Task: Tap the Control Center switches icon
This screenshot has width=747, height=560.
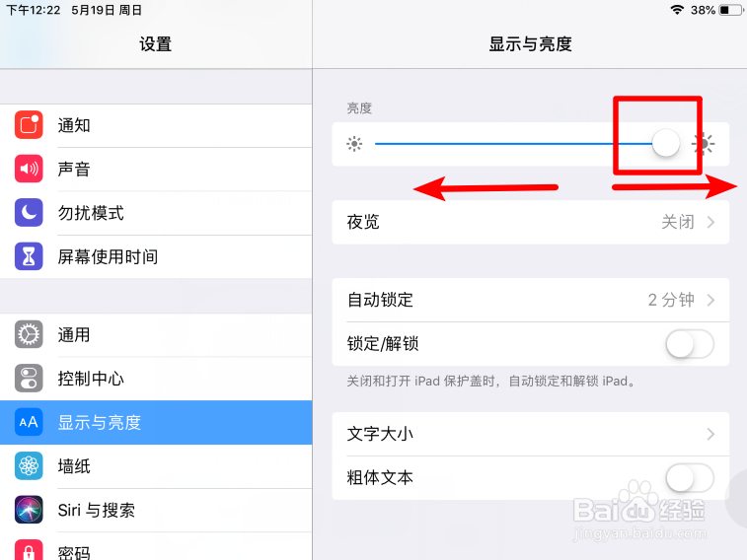Action: (29, 379)
